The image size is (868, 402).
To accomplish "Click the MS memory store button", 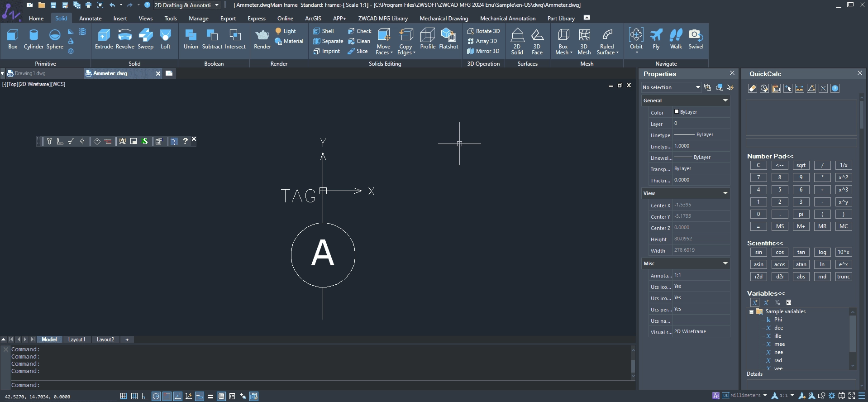I will click(780, 226).
